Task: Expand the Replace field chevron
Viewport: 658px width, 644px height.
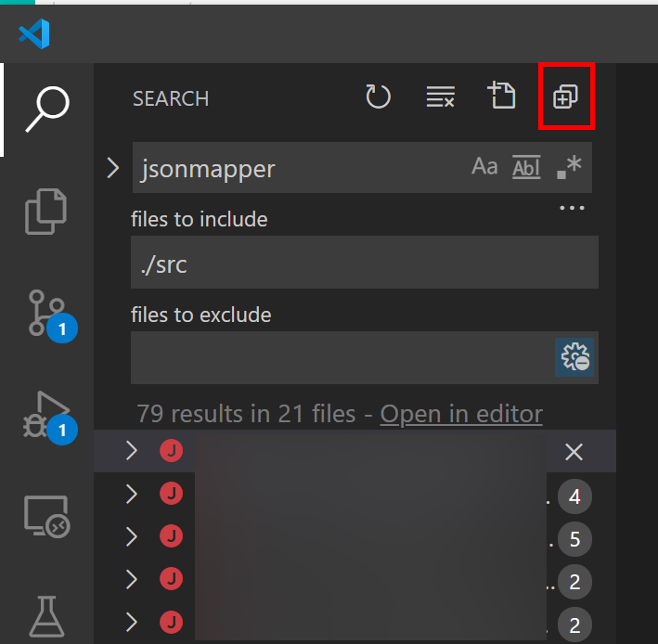Action: coord(113,168)
